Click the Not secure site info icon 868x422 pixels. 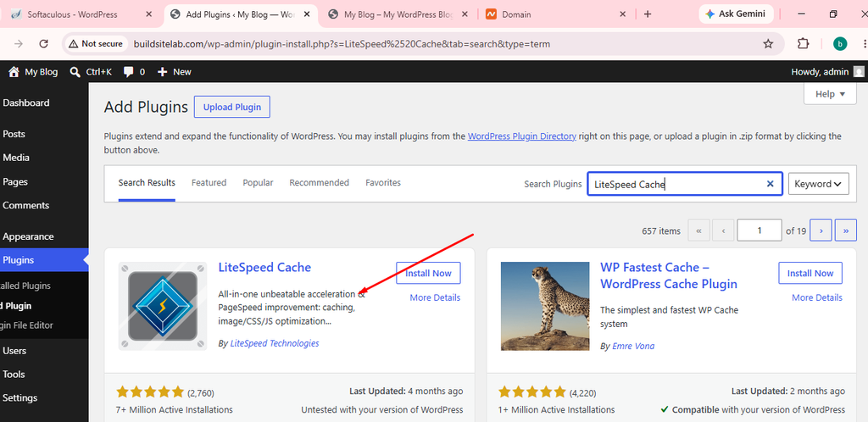pyautogui.click(x=97, y=44)
